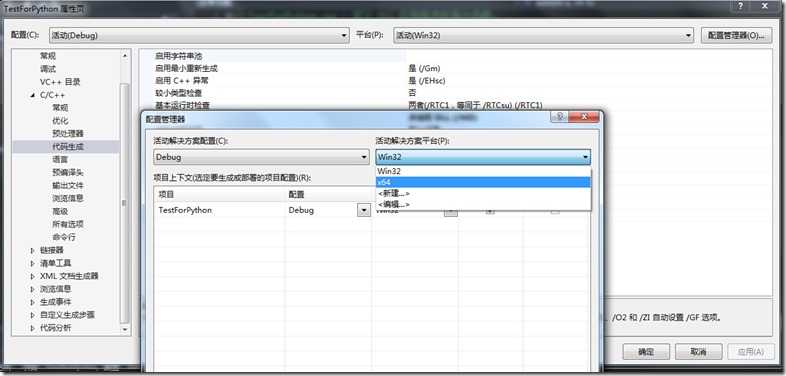Click the help icon in TestForPython 属性页 title bar

point(740,6)
